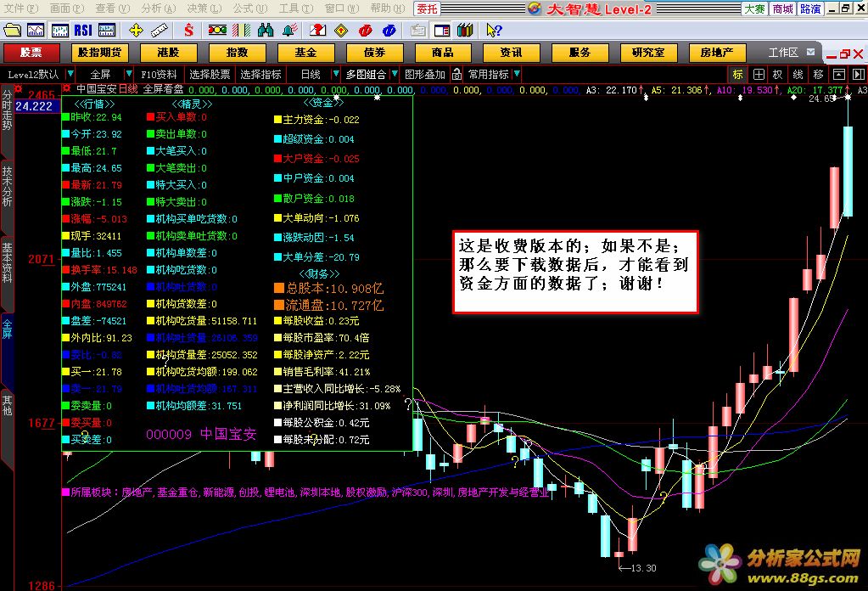
Task: Open the binoculars search tool
Action: [x=266, y=31]
